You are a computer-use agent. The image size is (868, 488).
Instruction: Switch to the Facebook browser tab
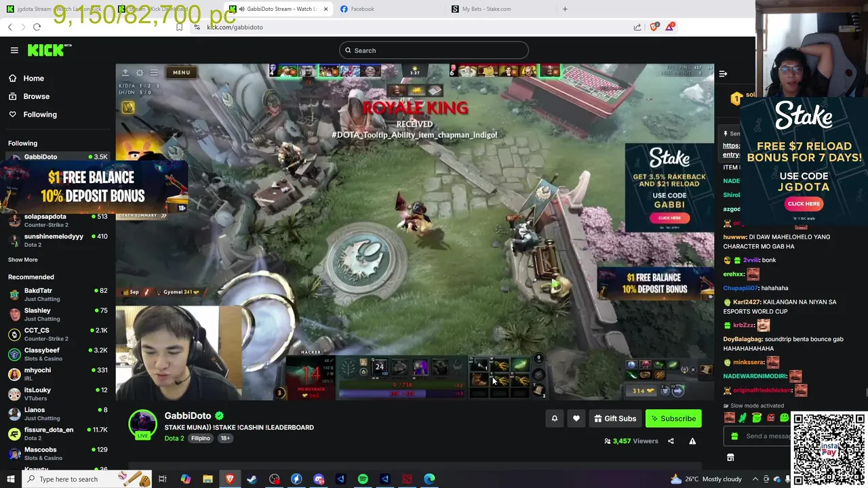362,9
